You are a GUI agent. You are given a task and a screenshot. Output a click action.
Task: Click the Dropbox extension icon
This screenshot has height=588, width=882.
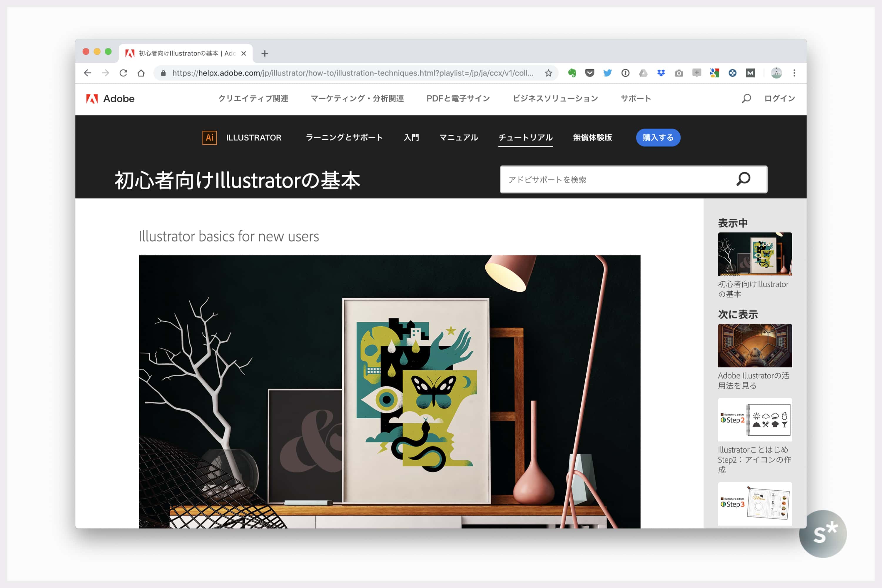click(661, 73)
